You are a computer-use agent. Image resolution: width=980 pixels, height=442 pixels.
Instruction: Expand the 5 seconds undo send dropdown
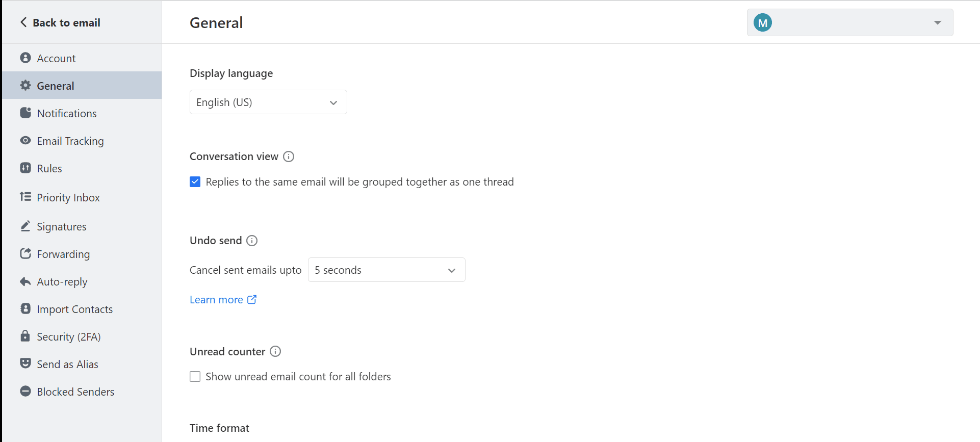click(386, 270)
